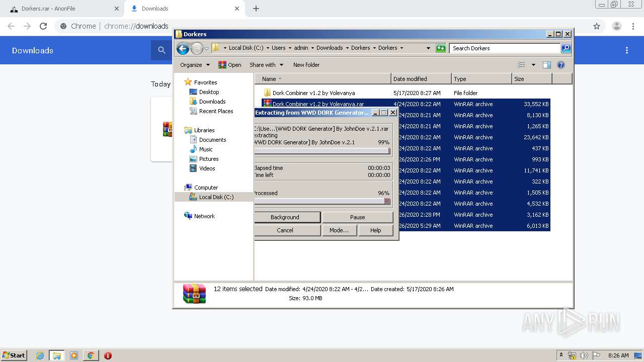The width and height of the screenshot is (644, 362).
Task: Click Internet Explorer icon in taskbar
Action: (40, 355)
